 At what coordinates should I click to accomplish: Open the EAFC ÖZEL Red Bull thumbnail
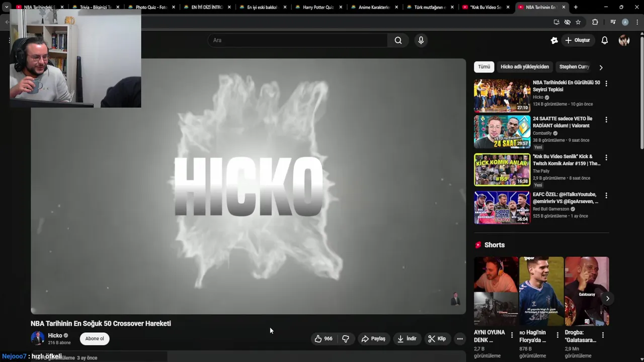click(502, 208)
